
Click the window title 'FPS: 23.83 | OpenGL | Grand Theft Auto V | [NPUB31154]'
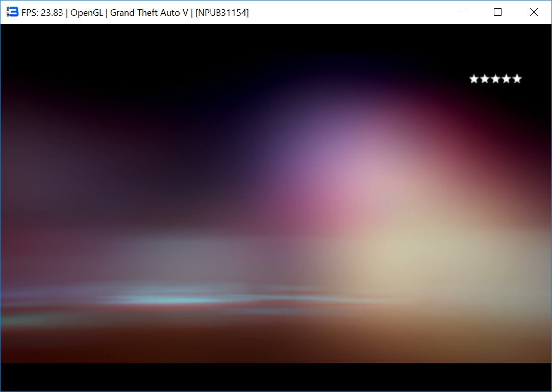pyautogui.click(x=135, y=13)
